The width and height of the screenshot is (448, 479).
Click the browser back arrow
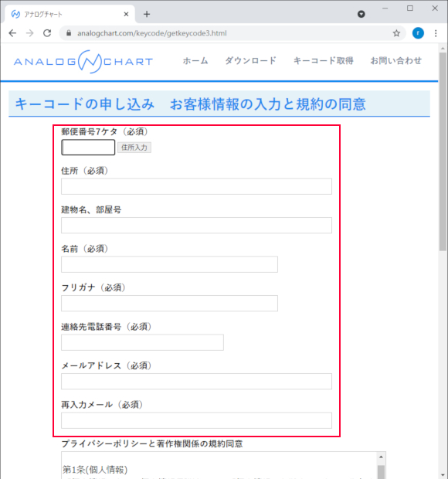click(x=12, y=33)
